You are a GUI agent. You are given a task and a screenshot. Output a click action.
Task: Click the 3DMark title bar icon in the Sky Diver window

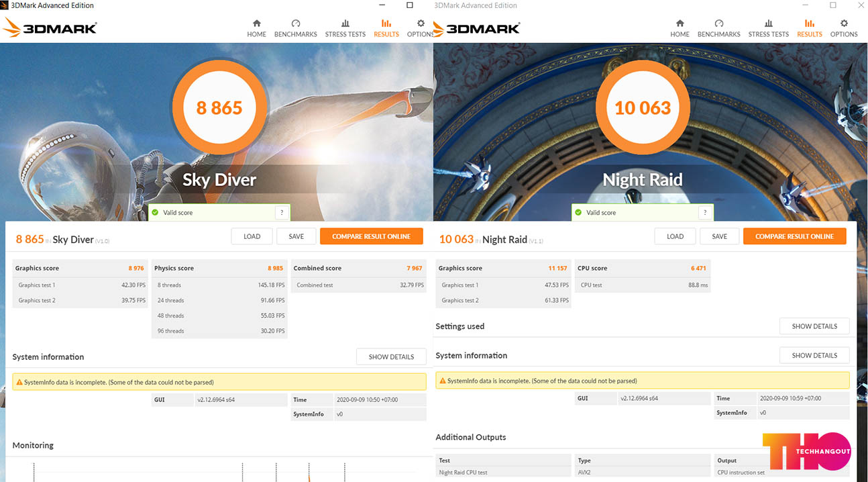[5, 5]
